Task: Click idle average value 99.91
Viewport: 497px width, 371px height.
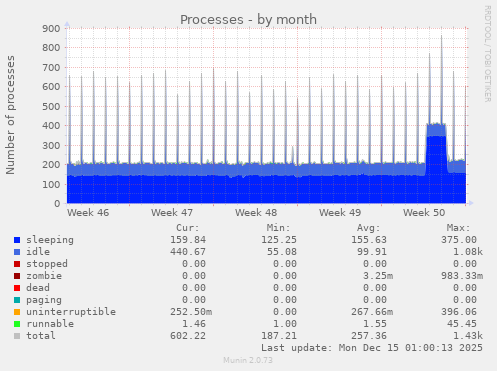Action: 372,252
